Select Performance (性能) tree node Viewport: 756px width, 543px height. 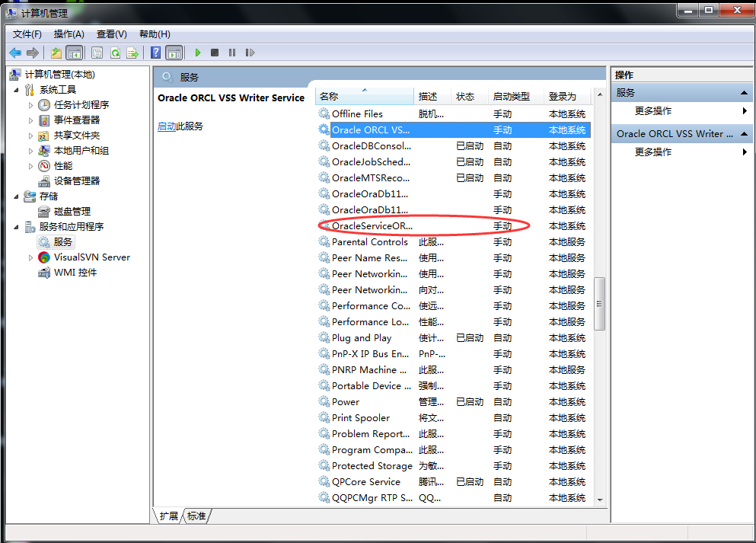click(62, 166)
